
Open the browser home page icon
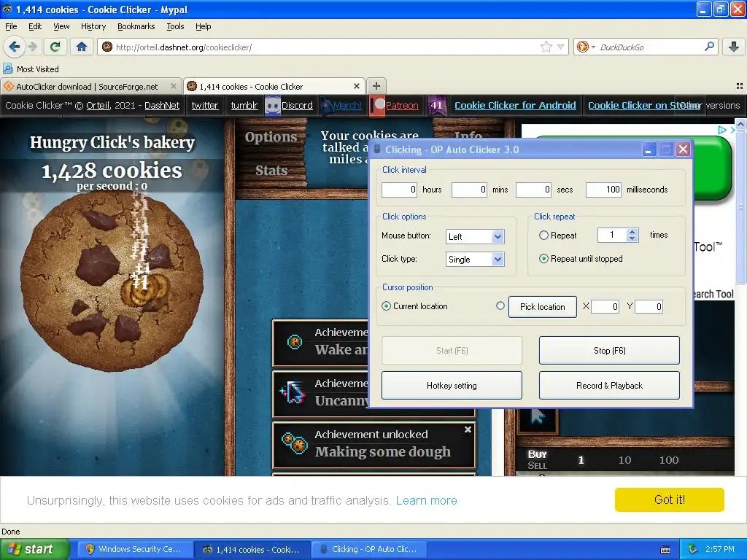[x=82, y=47]
